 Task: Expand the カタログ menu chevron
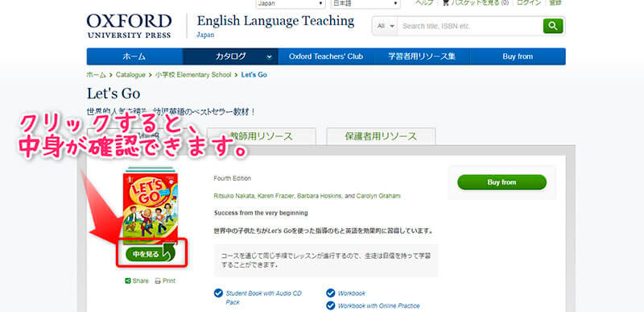(x=270, y=57)
